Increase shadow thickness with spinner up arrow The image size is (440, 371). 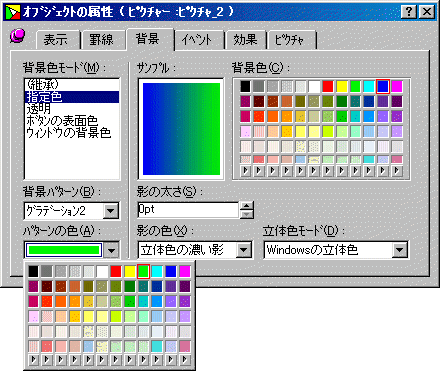click(x=247, y=206)
